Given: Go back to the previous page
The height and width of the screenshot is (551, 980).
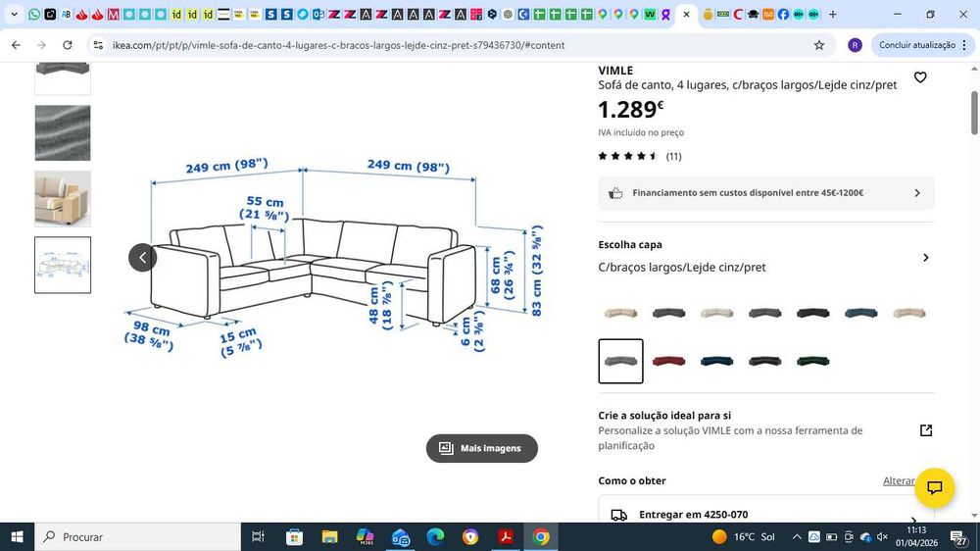Looking at the screenshot, I should (17, 45).
